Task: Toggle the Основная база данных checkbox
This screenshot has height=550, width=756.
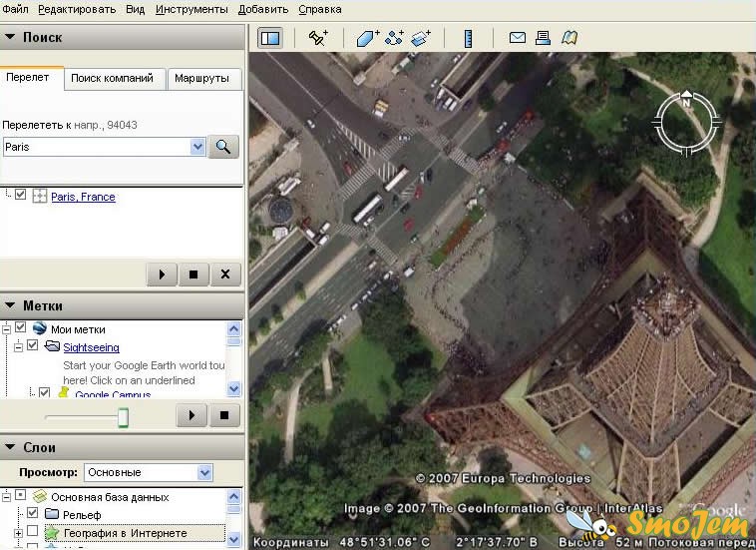Action: point(20,495)
